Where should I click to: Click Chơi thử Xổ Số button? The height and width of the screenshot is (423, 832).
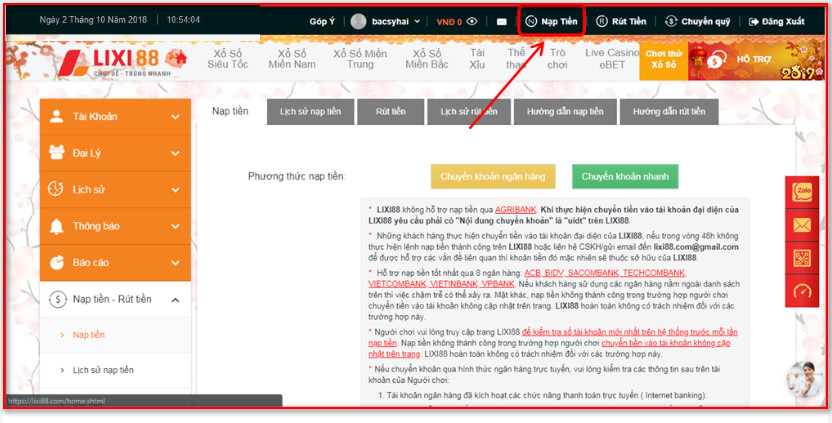click(x=664, y=59)
